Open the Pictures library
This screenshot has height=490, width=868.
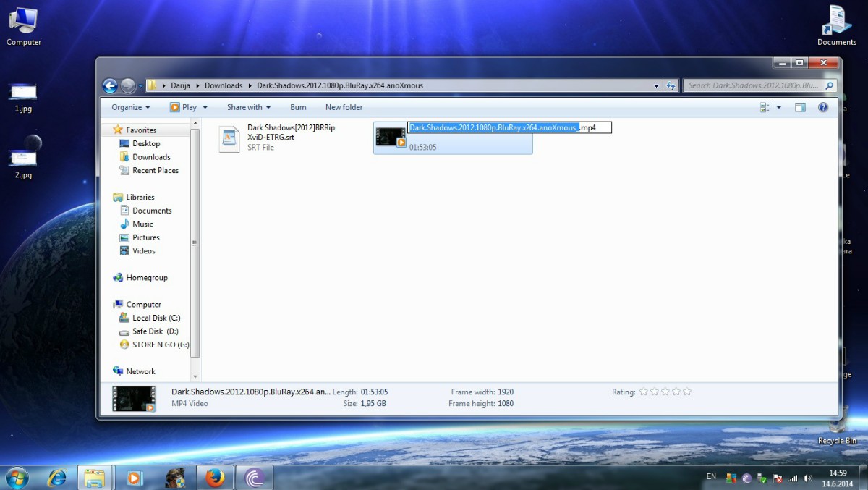pos(145,237)
